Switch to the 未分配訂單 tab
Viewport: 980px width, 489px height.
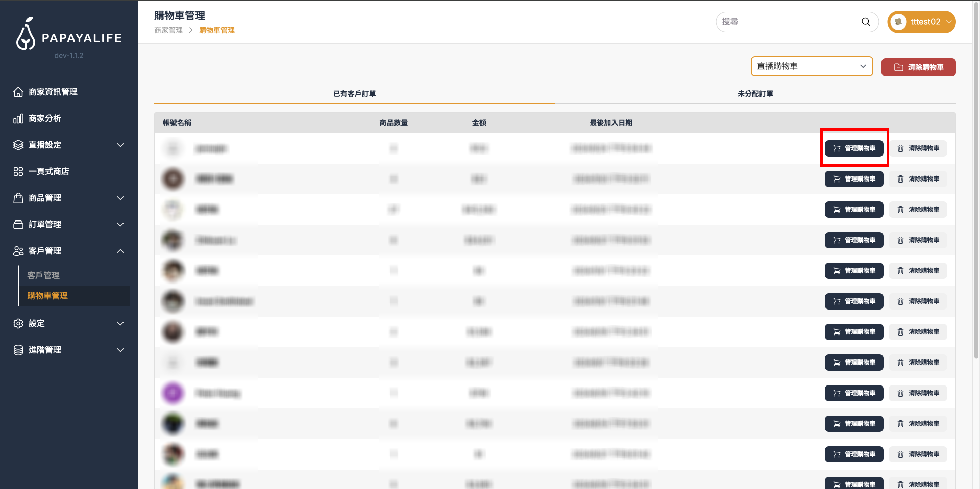(755, 94)
